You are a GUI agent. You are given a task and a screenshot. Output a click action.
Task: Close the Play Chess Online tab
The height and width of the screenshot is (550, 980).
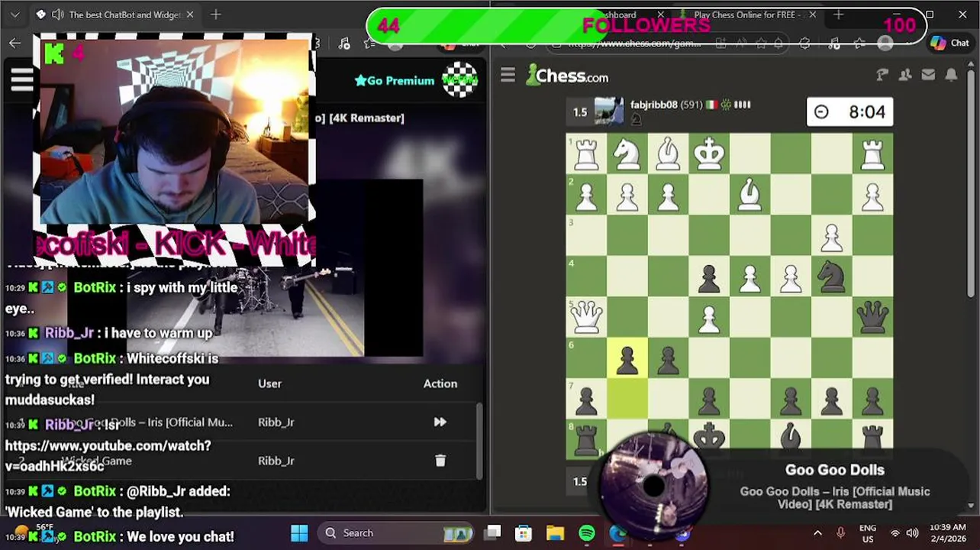[x=812, y=15]
